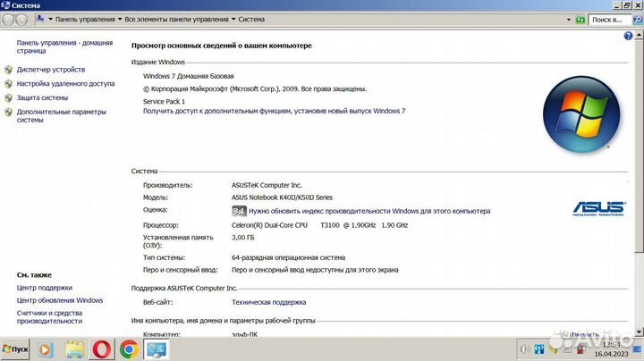Click Все элементы панели управления in the address bar
The width and height of the screenshot is (644, 361).
pos(176,20)
